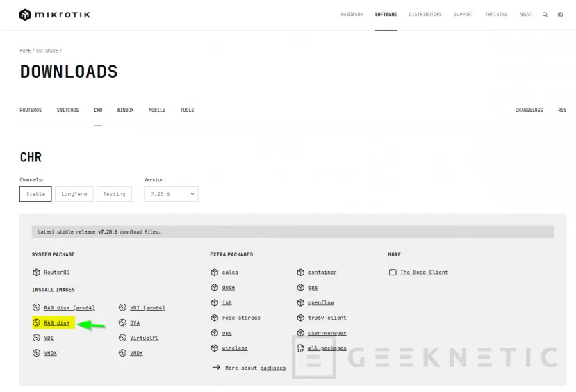Open the Software menu
The height and width of the screenshot is (392, 576).
pyautogui.click(x=386, y=15)
